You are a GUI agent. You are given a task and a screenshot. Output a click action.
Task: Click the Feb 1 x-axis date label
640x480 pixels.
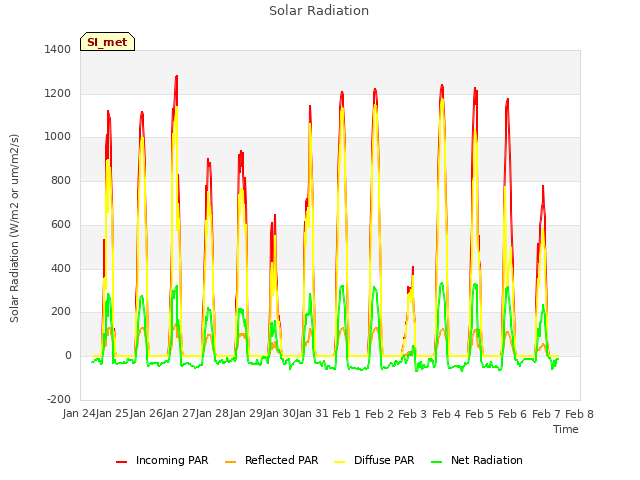[x=346, y=414]
